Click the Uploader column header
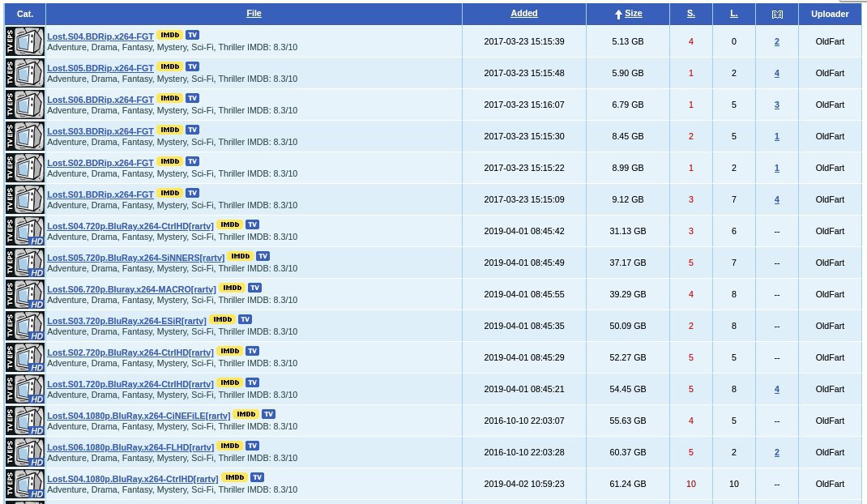 pyautogui.click(x=830, y=14)
